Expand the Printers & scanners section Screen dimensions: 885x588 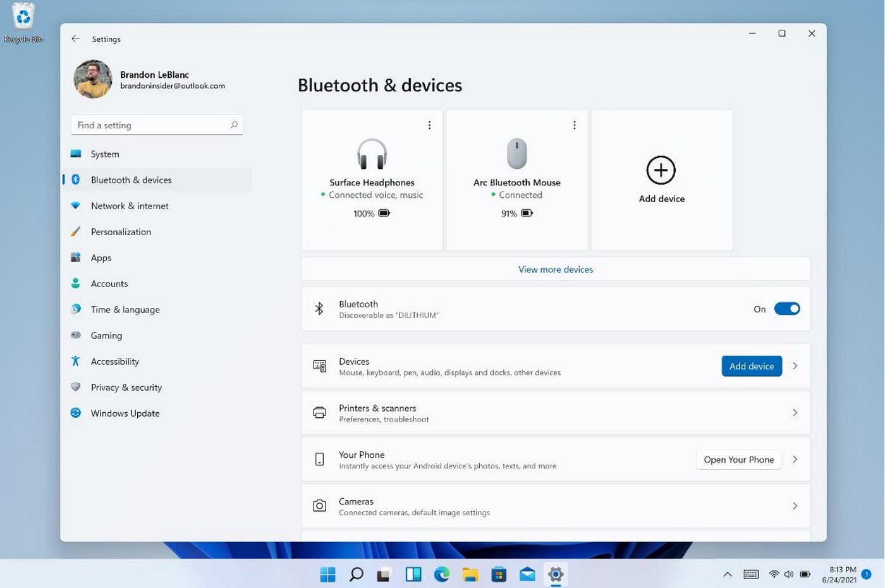coord(795,412)
